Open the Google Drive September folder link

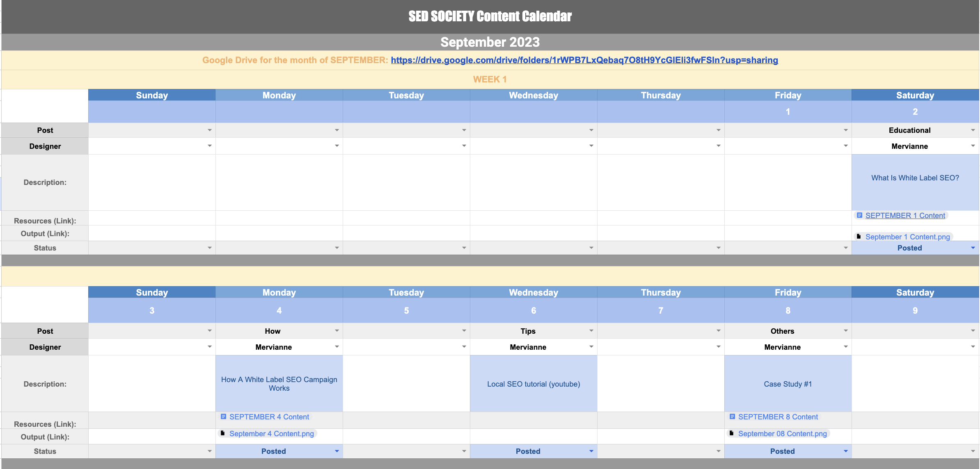[x=584, y=60]
